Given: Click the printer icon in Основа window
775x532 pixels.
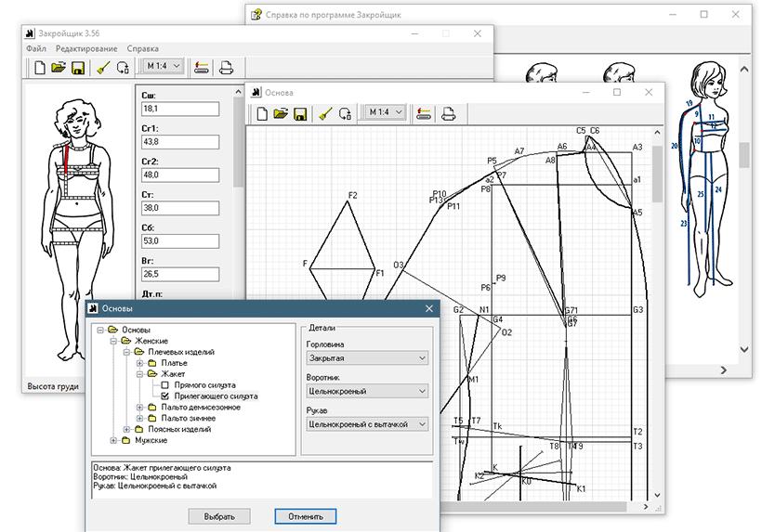Looking at the screenshot, I should [x=449, y=113].
